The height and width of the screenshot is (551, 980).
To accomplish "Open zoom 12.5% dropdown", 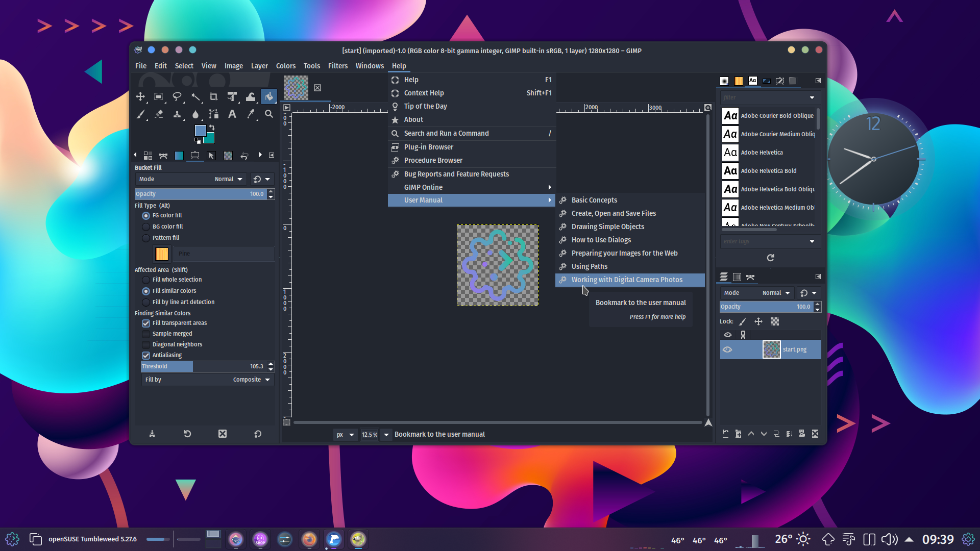I will click(x=386, y=435).
